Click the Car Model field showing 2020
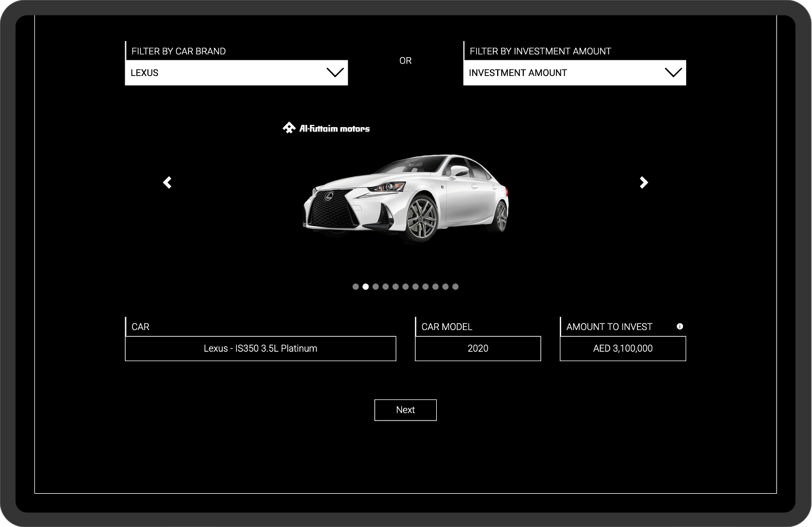The height and width of the screenshot is (527, 812). [x=478, y=348]
